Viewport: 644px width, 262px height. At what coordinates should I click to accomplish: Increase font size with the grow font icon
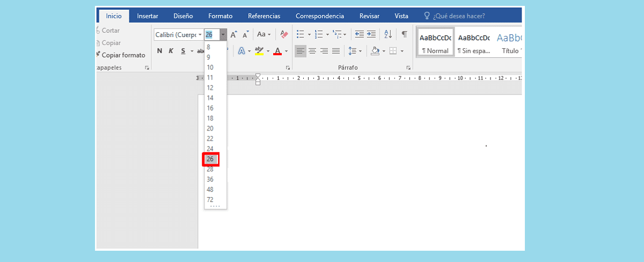click(233, 34)
